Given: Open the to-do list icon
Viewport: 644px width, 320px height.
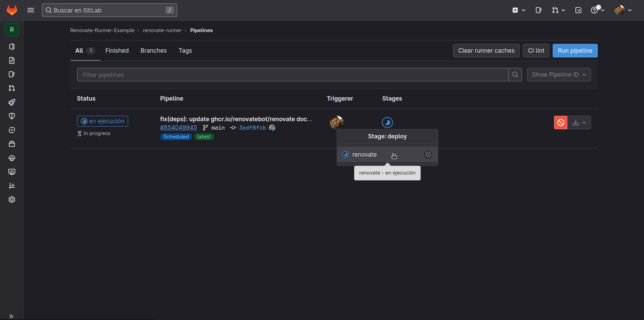Looking at the screenshot, I should (578, 10).
